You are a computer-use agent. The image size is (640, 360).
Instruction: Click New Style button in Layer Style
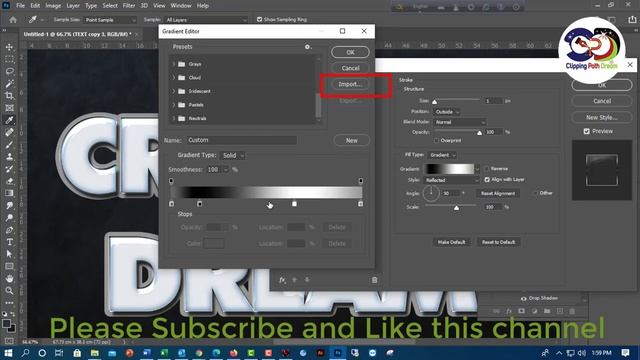point(602,118)
